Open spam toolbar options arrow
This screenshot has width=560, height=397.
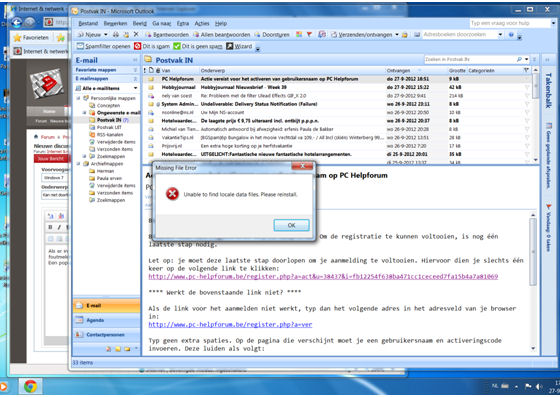(x=258, y=49)
